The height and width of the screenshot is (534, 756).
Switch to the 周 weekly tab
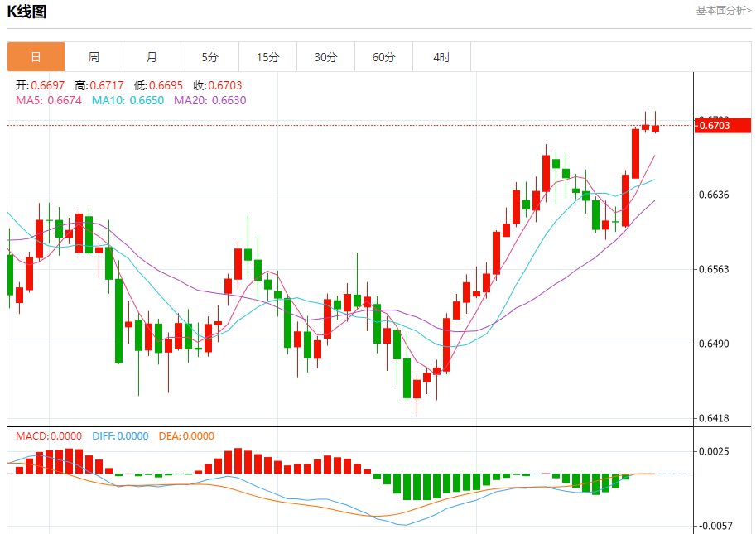pyautogui.click(x=94, y=57)
